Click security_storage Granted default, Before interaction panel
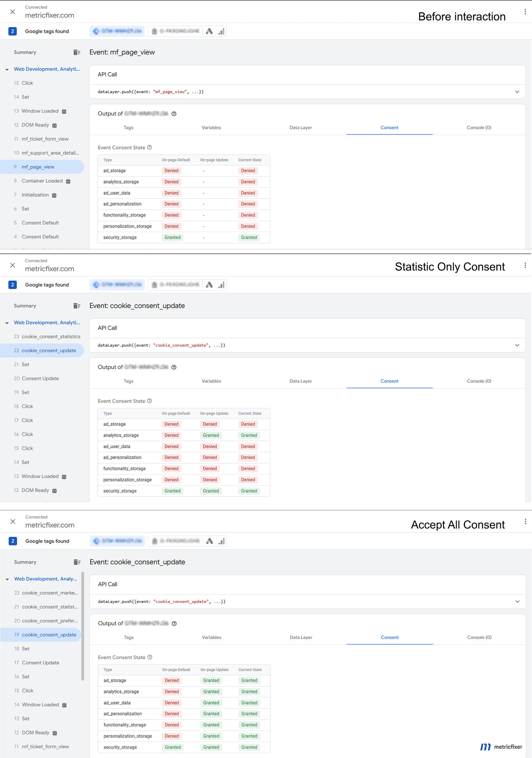Image resolution: width=532 pixels, height=758 pixels. [172, 238]
